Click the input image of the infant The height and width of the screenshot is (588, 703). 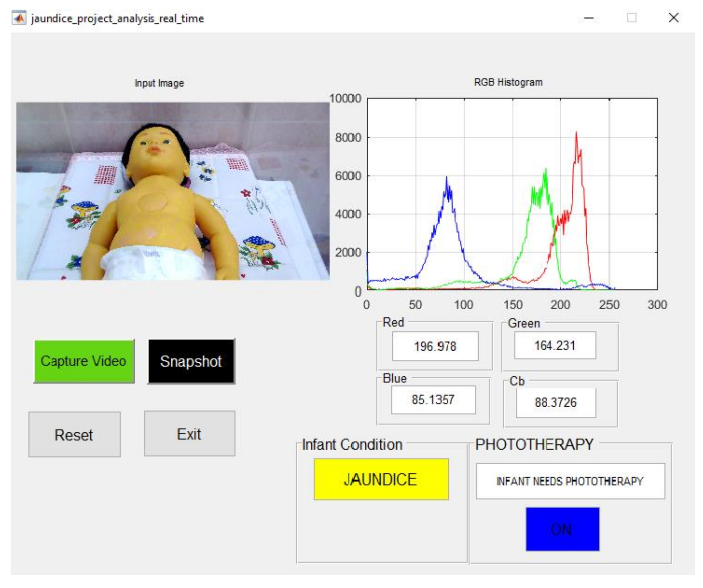(x=173, y=191)
